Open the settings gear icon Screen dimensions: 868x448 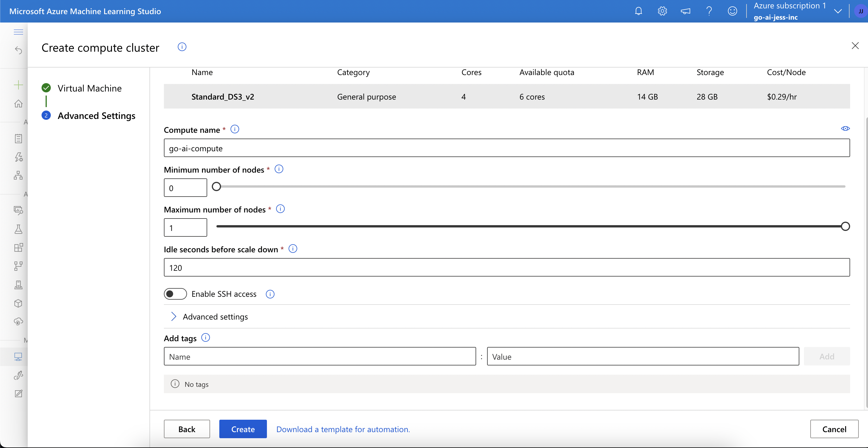662,11
